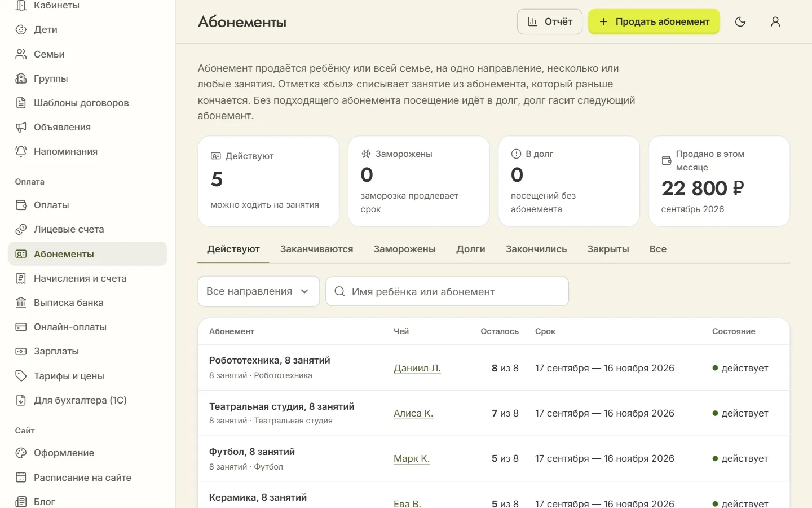Click the Напоминания bell icon

click(21, 151)
